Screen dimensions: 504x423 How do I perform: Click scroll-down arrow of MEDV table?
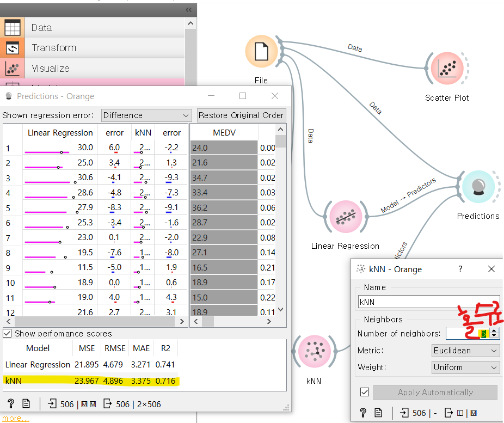(x=281, y=309)
